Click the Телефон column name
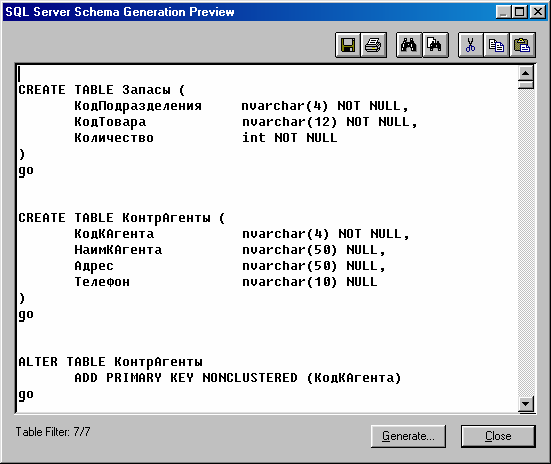 (x=102, y=282)
